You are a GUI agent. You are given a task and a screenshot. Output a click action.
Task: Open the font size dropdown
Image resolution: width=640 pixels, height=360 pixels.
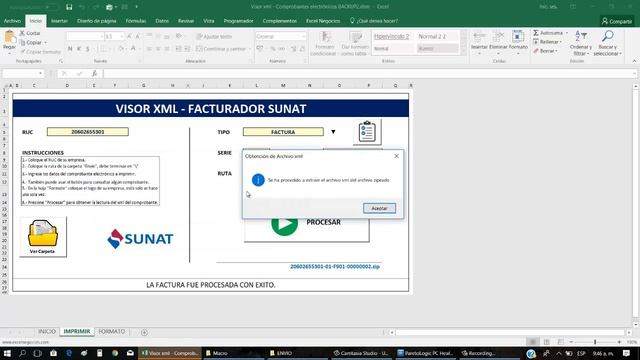(122, 37)
